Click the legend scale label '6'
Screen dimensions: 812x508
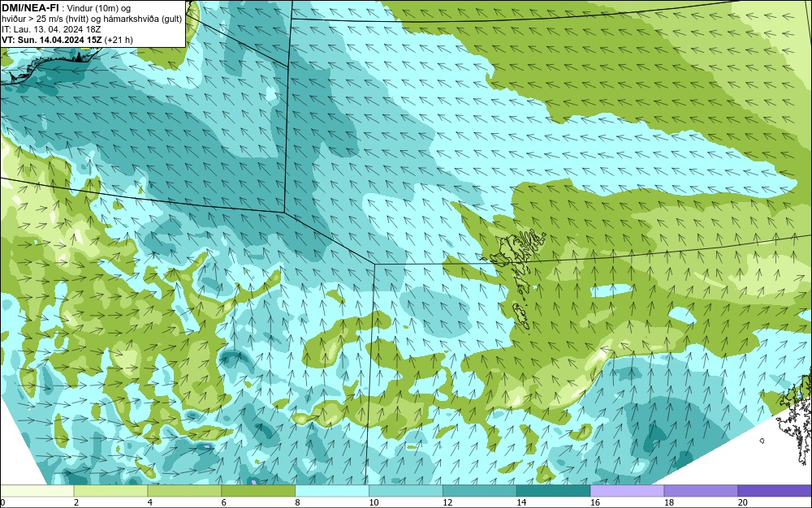tap(224, 502)
